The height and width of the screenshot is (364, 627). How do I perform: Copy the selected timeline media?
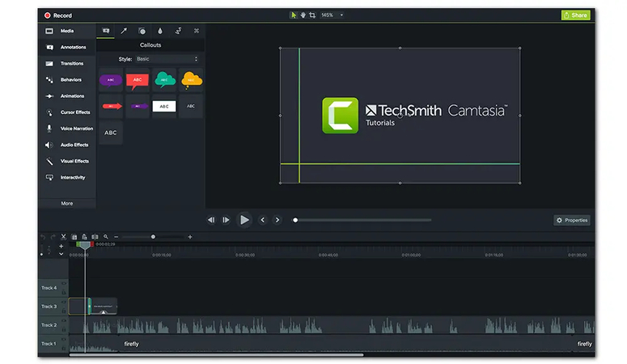pos(74,237)
